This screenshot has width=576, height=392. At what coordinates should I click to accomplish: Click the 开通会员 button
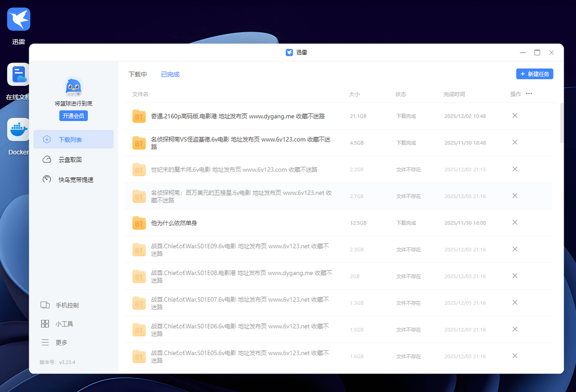(73, 116)
